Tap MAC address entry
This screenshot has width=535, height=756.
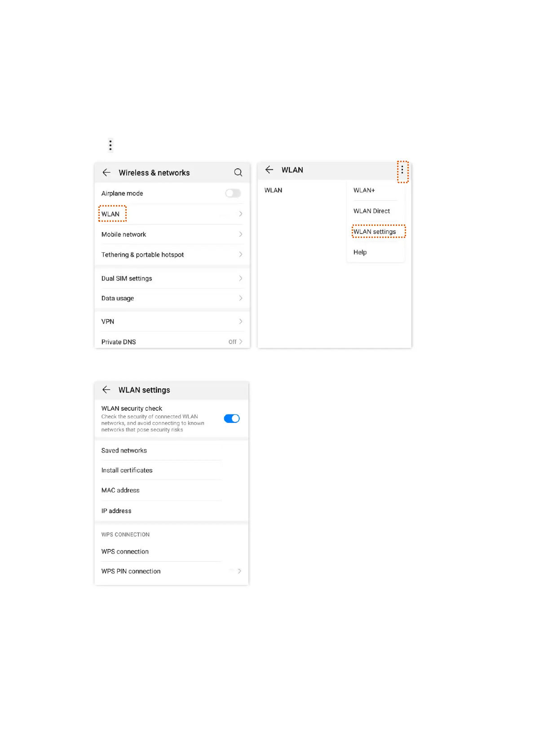(x=172, y=490)
